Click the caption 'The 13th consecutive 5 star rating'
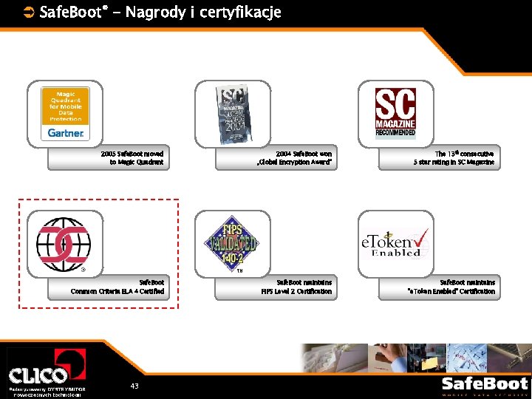Screen dimensions: 532x399 [x=454, y=158]
